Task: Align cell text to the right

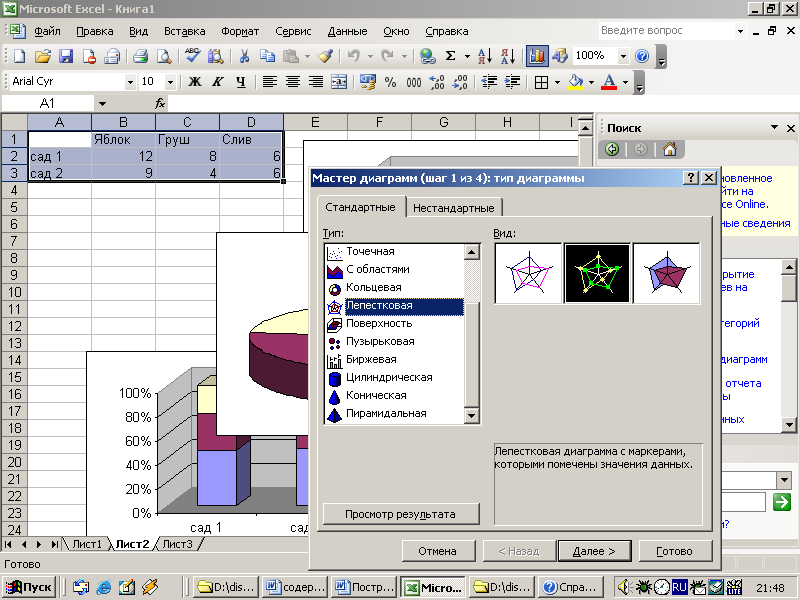Action: (316, 82)
